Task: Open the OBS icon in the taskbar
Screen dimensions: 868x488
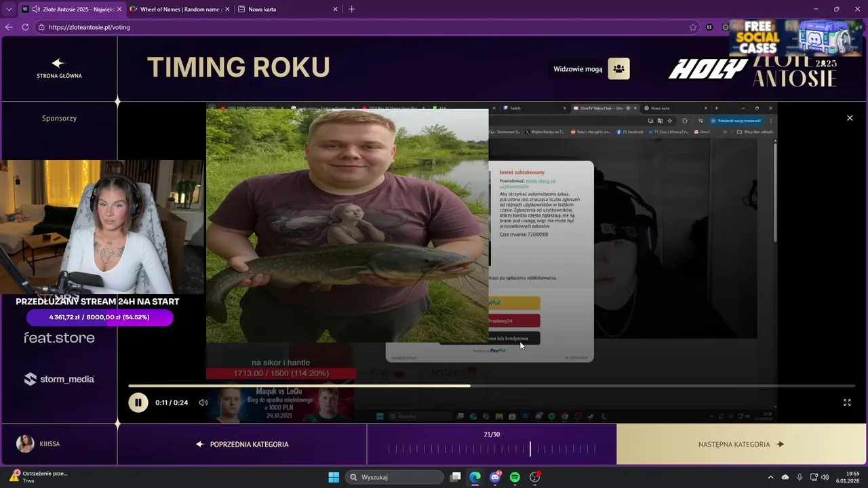Action: 534,477
